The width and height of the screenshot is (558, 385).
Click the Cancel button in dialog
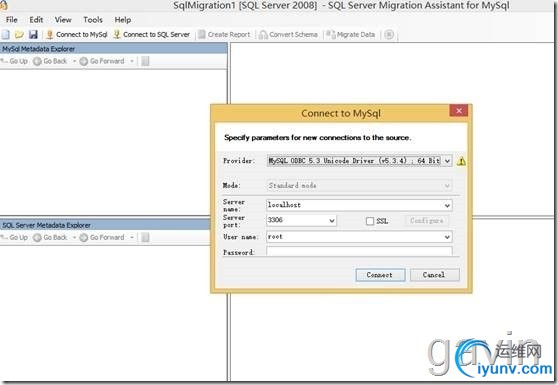(x=434, y=275)
